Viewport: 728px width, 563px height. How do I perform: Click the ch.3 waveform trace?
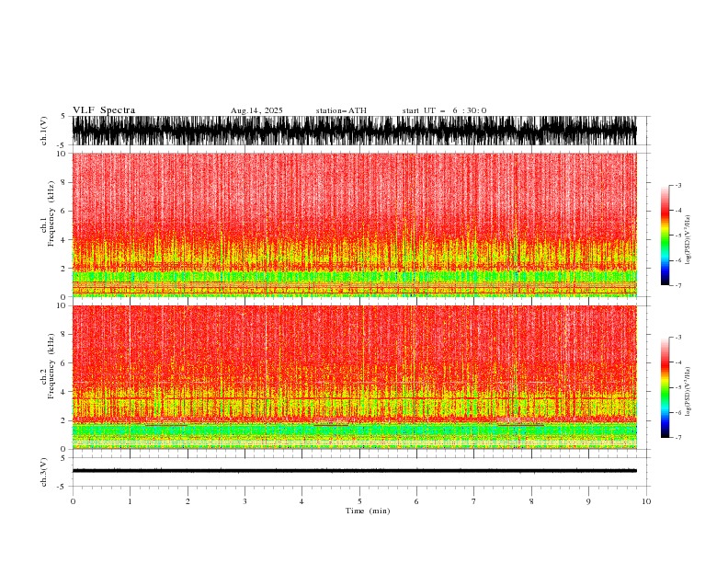point(354,471)
